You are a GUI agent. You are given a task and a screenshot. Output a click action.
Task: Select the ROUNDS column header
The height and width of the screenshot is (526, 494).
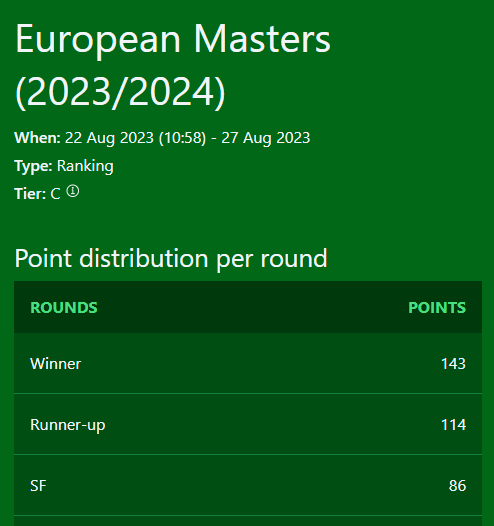click(64, 308)
